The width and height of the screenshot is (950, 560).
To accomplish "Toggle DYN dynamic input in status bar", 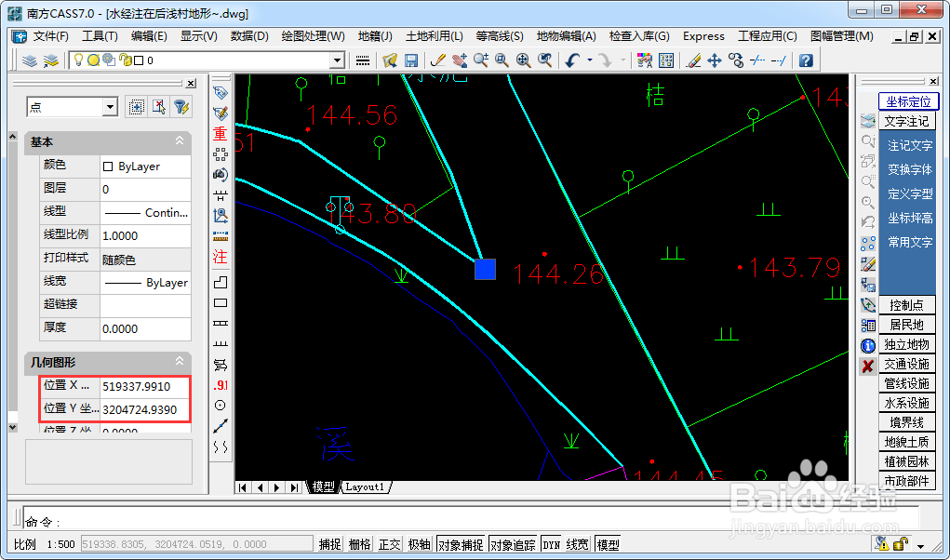I will (x=552, y=544).
